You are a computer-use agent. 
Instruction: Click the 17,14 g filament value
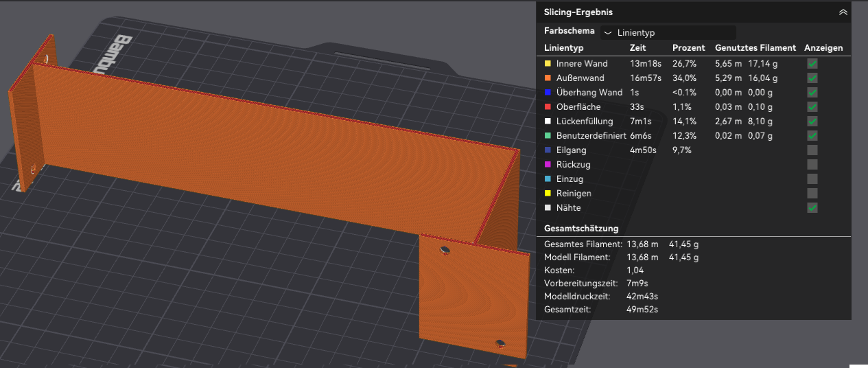click(x=762, y=64)
